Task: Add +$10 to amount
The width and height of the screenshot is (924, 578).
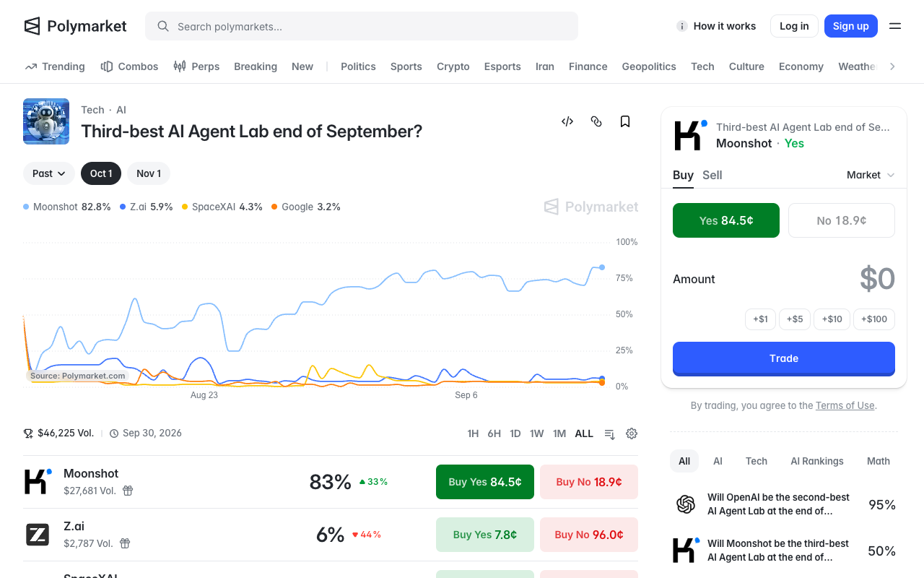Action: pyautogui.click(x=832, y=319)
